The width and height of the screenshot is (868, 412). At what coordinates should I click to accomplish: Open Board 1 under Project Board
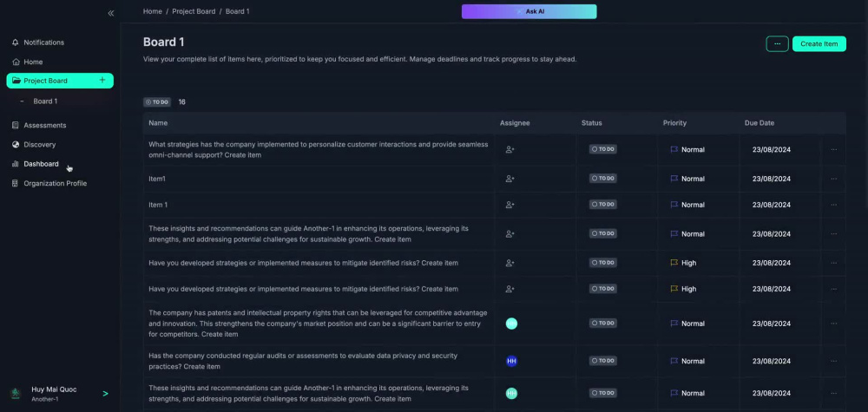coord(45,101)
